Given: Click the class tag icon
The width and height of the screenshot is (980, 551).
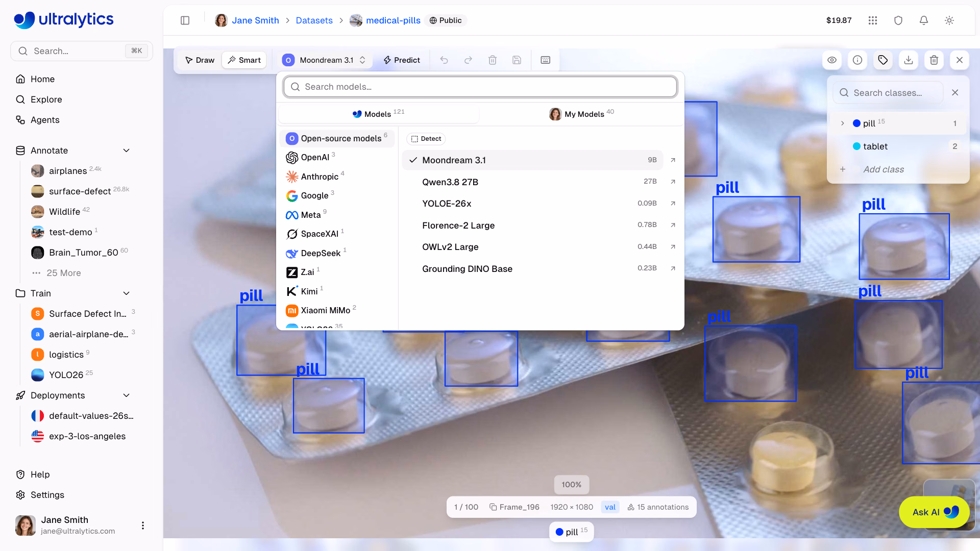Looking at the screenshot, I should pos(883,60).
